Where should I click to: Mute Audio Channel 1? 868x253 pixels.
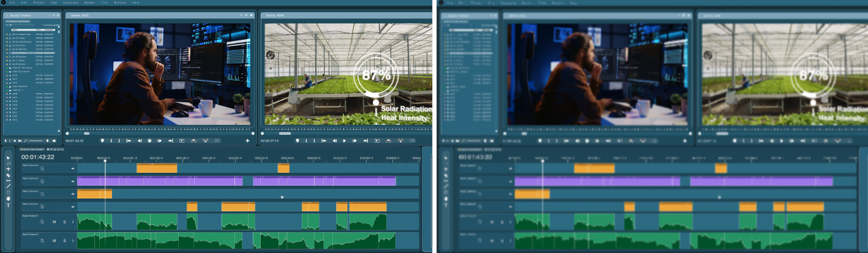click(54, 222)
